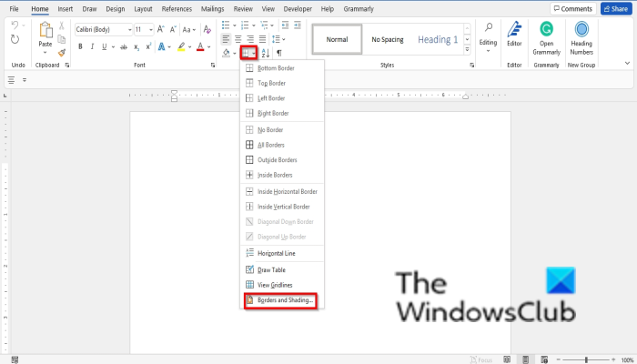Image resolution: width=637 pixels, height=364 pixels.
Task: Toggle Show/Hide paragraph marks
Action: 279,53
